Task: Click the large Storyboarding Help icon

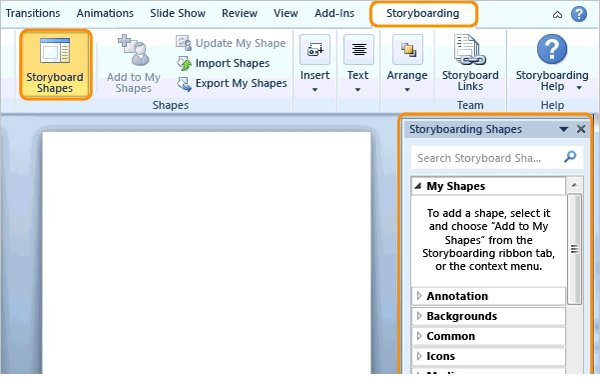Action: pyautogui.click(x=552, y=49)
